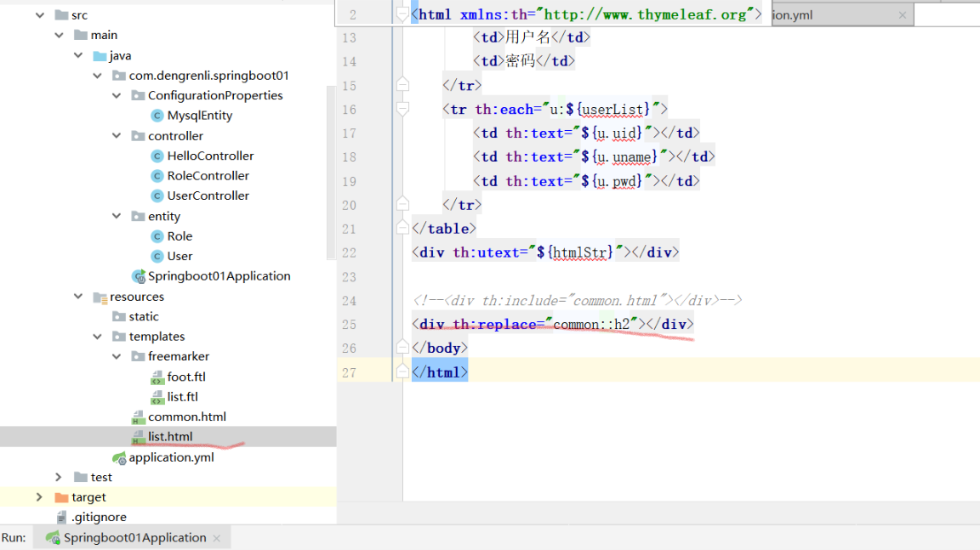Click the RoleController class icon

coord(157,176)
